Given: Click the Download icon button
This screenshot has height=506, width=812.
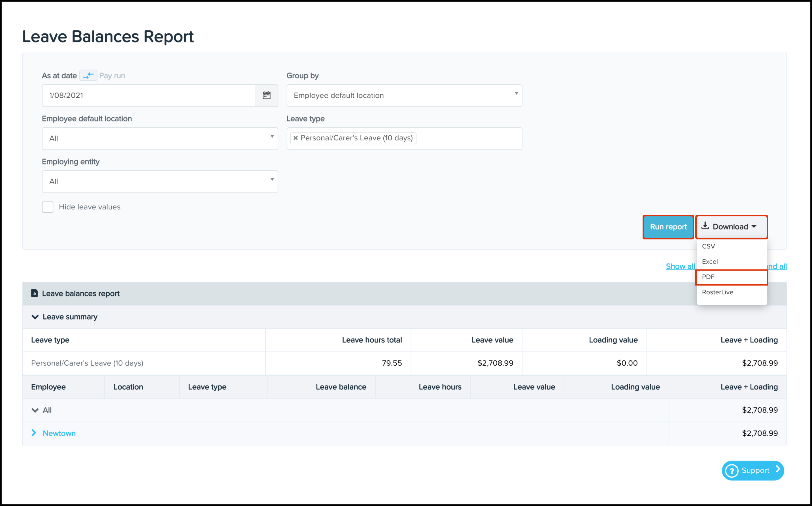Looking at the screenshot, I should pos(707,227).
